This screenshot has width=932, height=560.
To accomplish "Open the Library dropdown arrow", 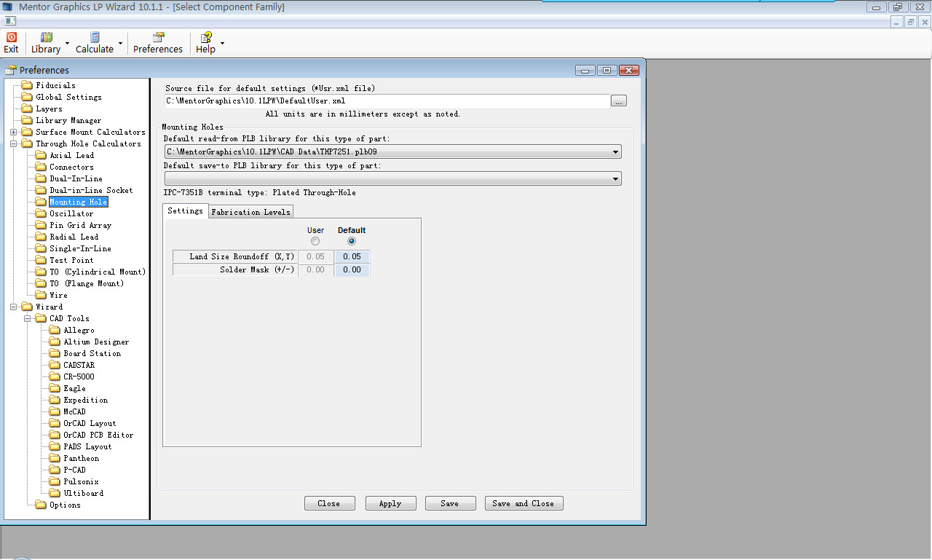I will (x=67, y=44).
